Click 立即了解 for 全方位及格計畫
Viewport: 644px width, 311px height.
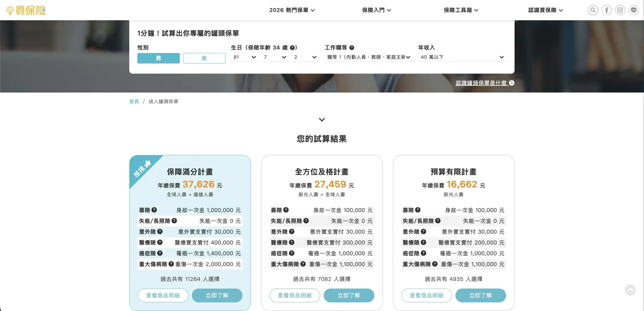tap(349, 295)
